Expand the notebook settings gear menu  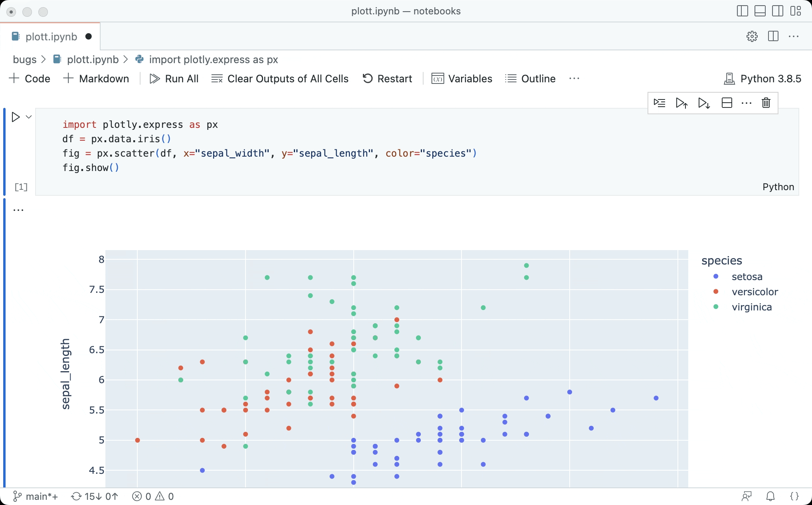[x=752, y=36]
